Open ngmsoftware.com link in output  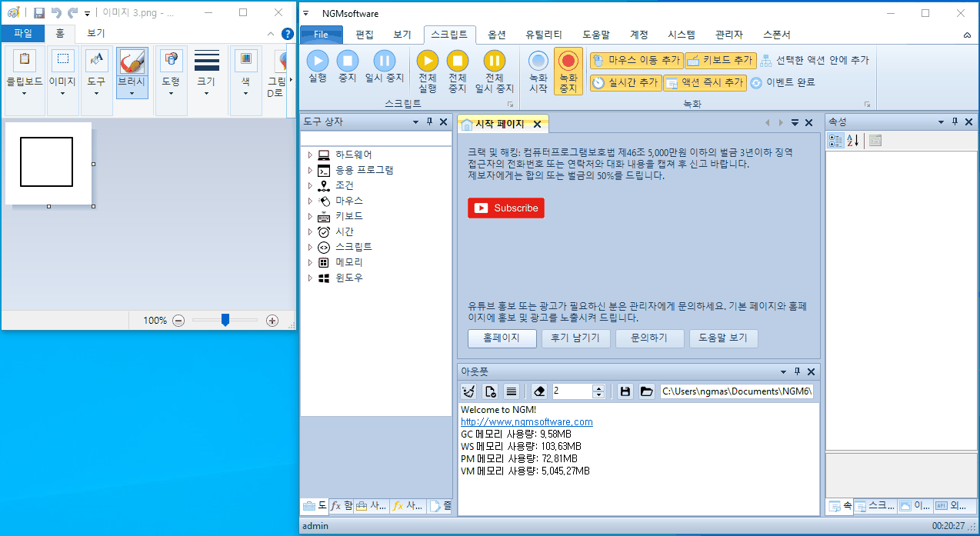tap(527, 422)
